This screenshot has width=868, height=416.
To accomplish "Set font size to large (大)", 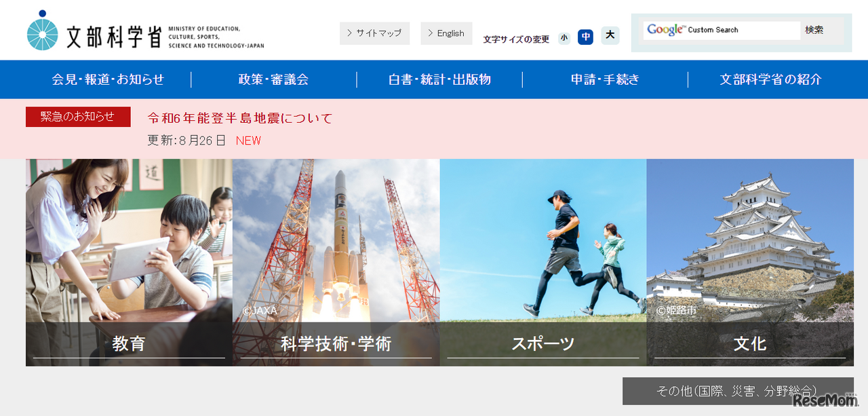I will click(610, 35).
